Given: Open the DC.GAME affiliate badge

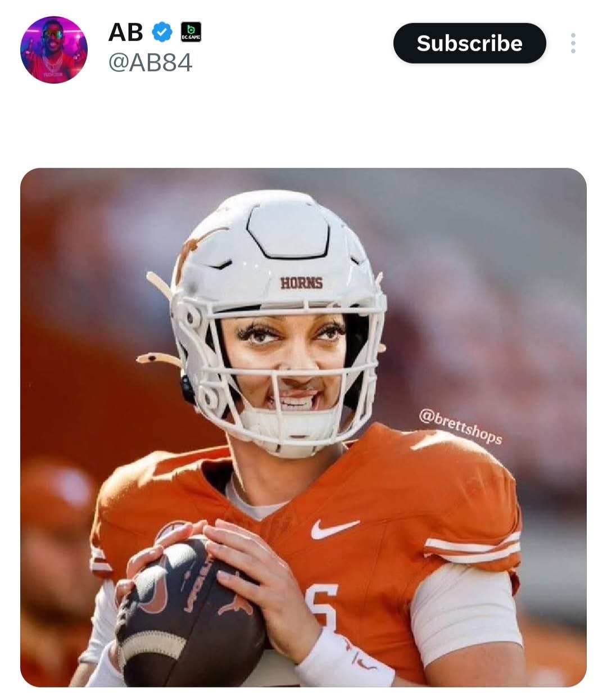Looking at the screenshot, I should [x=190, y=33].
